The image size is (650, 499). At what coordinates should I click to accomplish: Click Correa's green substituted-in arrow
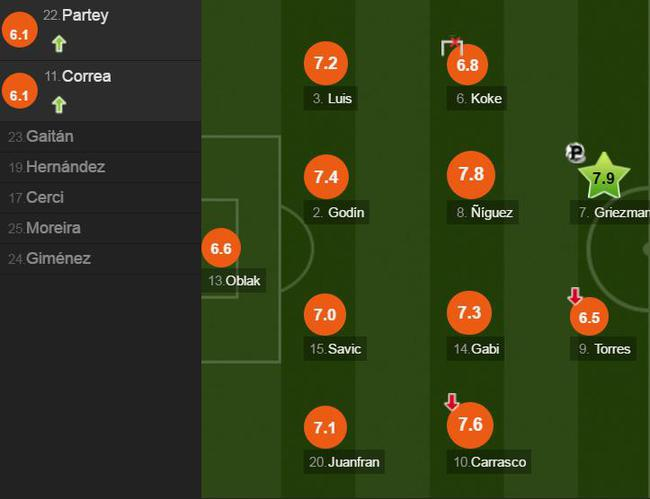[59, 103]
